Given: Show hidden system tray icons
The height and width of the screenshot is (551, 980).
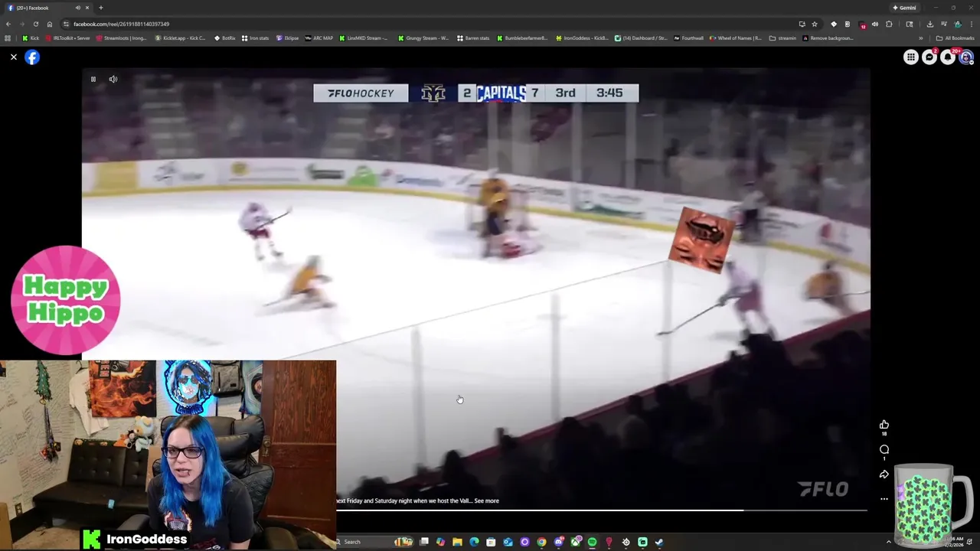Looking at the screenshot, I should (x=889, y=542).
